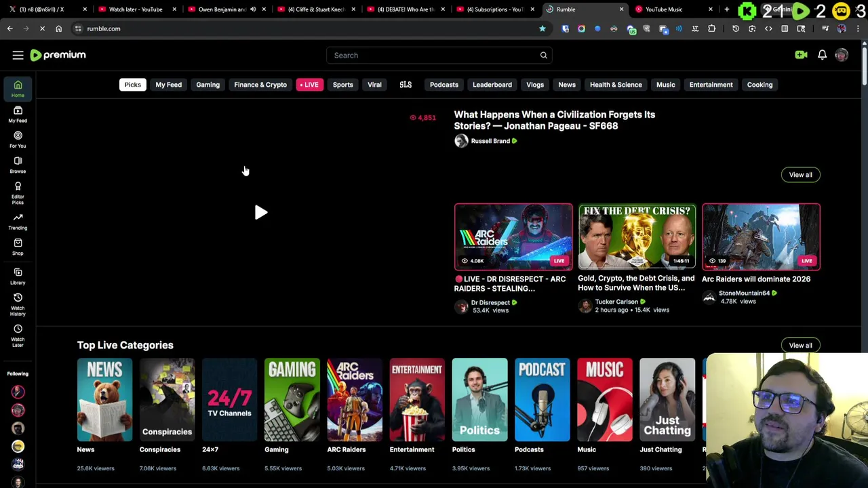Screen dimensions: 868x488
Task: Open the News live category
Action: coord(104,400)
